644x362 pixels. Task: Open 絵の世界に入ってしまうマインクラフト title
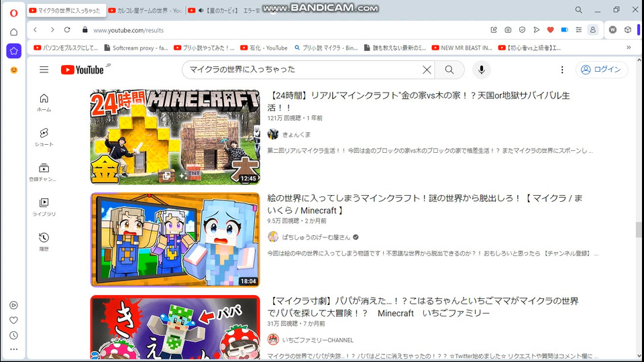[x=425, y=204]
